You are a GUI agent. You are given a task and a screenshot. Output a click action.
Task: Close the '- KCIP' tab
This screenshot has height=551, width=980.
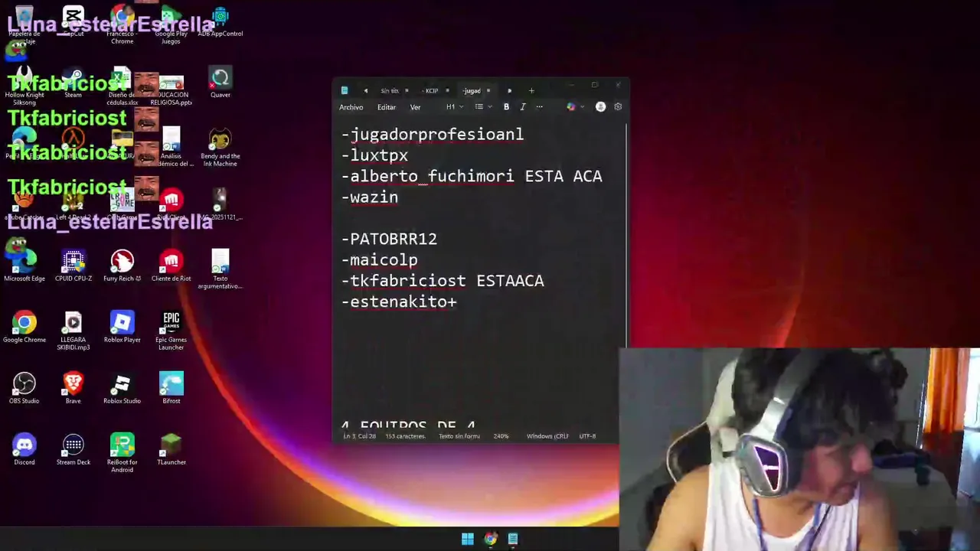coord(448,91)
